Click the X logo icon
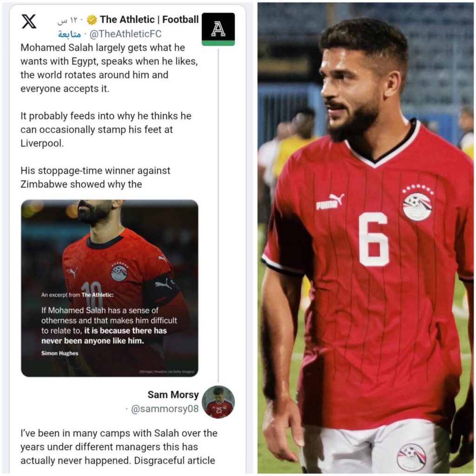This screenshot has width=476, height=476. 29,21
